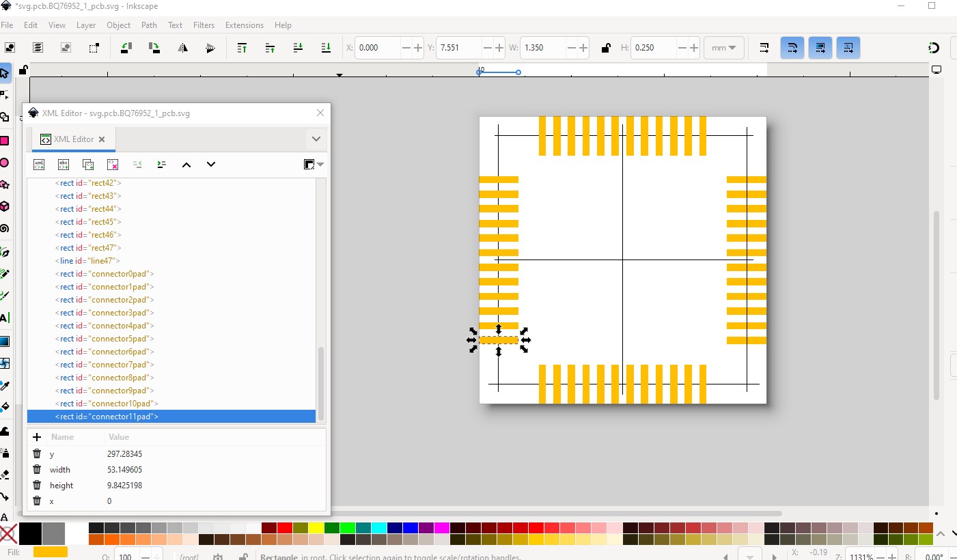Indent node in XML Editor
Viewport: 957px width, 560px height.
click(x=162, y=165)
